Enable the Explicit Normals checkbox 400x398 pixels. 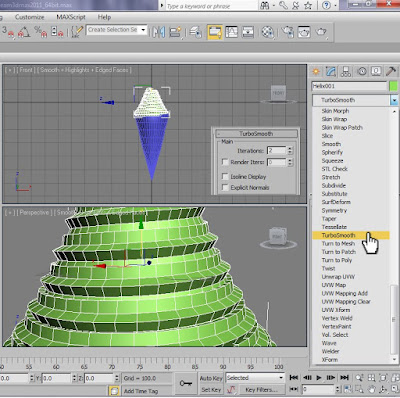(x=225, y=187)
